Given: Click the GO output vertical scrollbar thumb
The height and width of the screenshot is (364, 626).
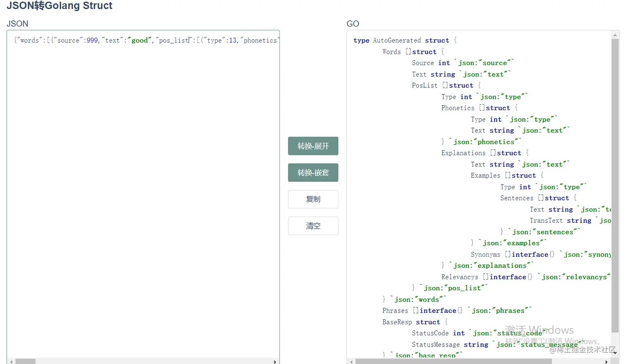Looking at the screenshot, I should [615, 186].
